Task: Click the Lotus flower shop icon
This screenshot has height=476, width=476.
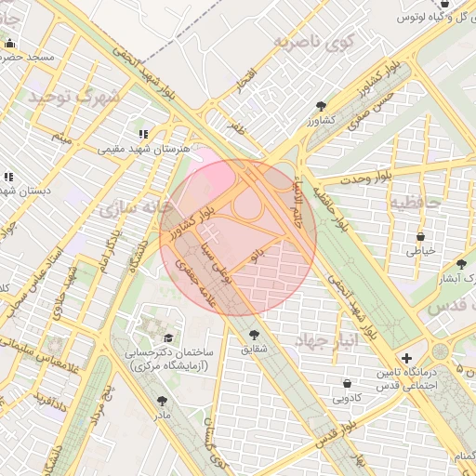Action: coord(444,4)
